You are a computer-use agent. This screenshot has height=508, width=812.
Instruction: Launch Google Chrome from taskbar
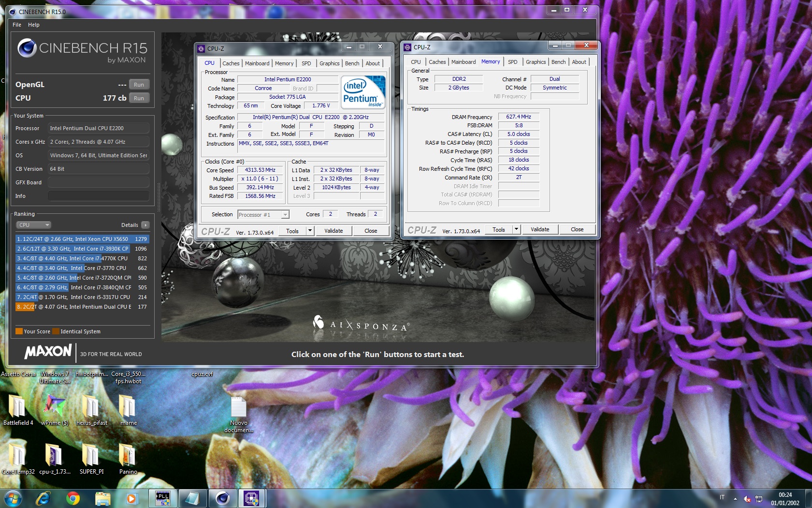point(73,498)
